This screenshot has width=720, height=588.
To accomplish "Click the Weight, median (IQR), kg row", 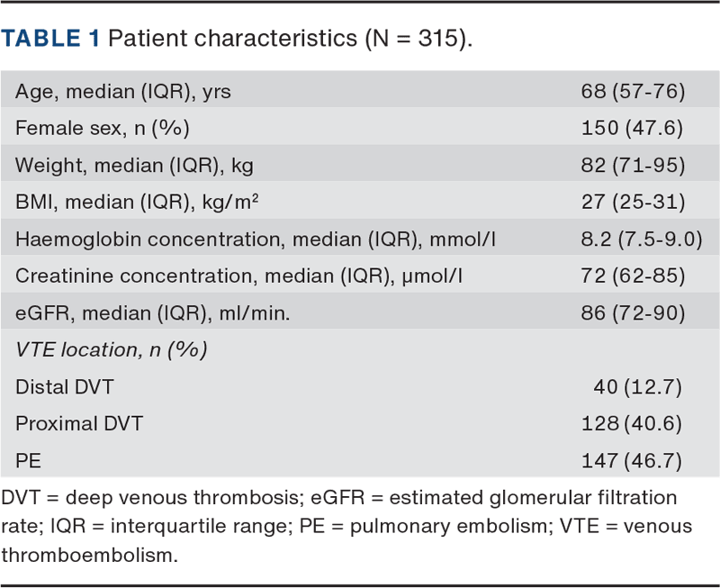I will tap(360, 165).
